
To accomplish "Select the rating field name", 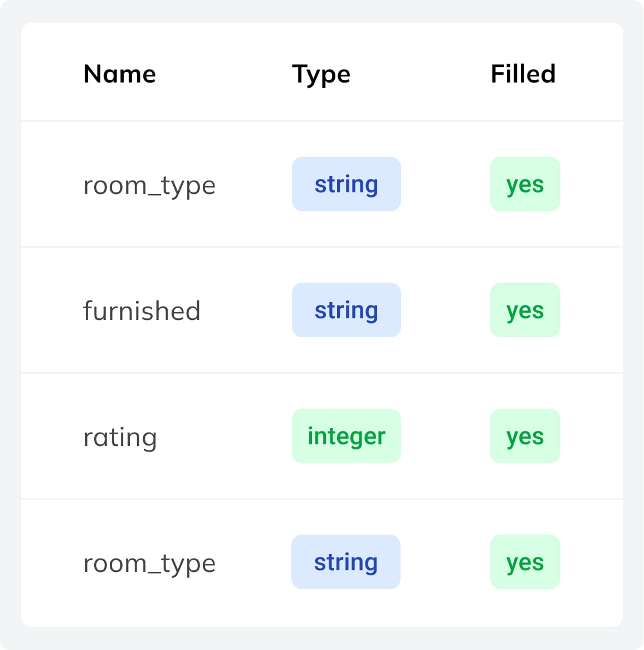I will coord(120,437).
